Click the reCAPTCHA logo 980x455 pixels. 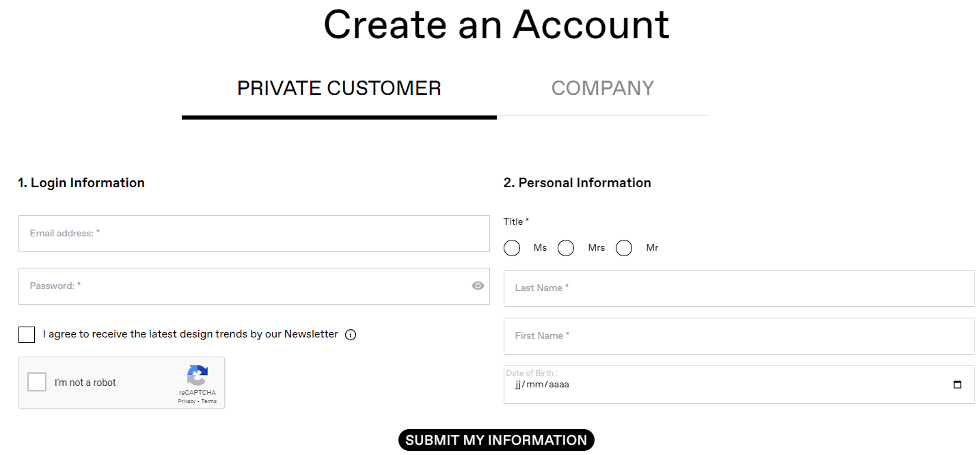click(x=198, y=375)
